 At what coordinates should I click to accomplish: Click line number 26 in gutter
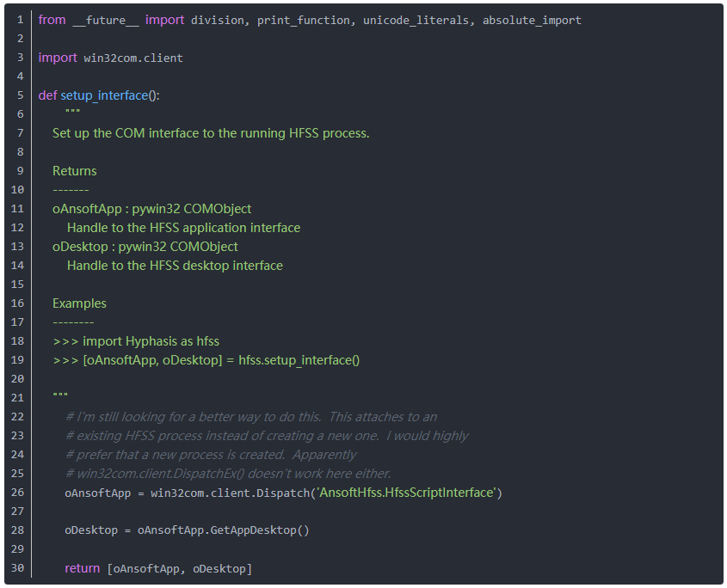(17, 493)
